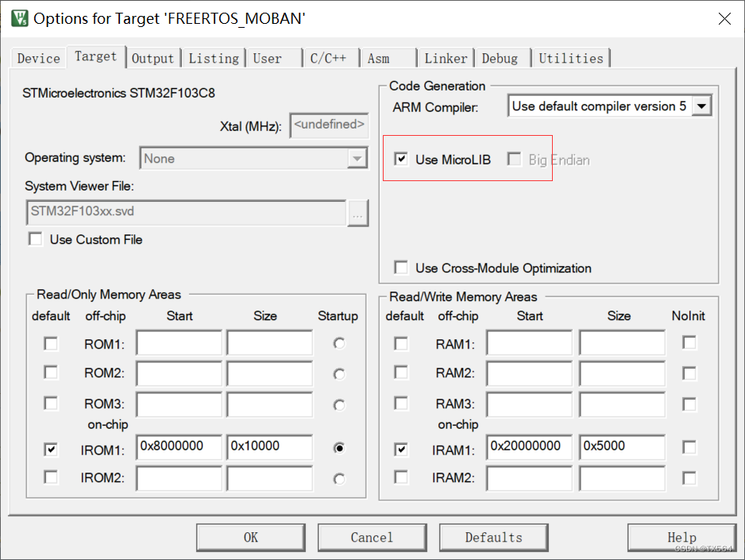Browse for System Viewer File with ellipsis button

[357, 213]
